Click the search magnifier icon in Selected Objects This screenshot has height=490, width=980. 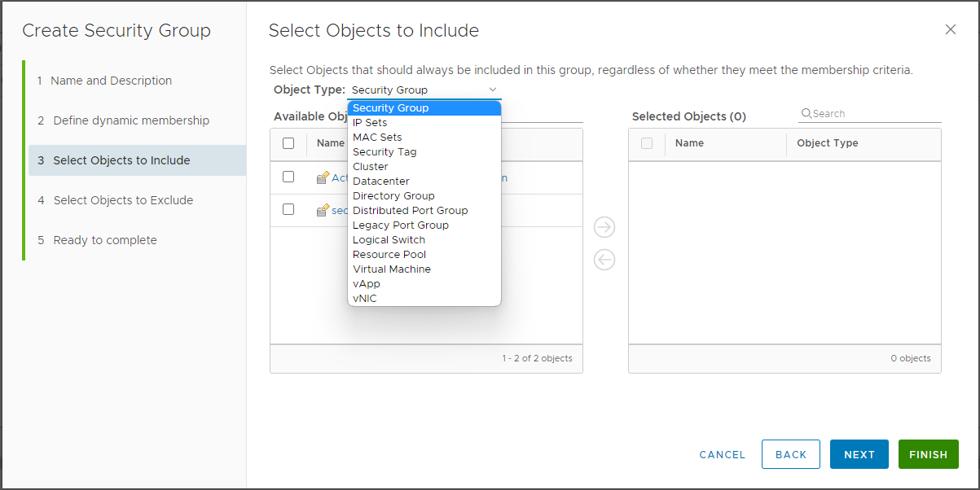pyautogui.click(x=806, y=114)
